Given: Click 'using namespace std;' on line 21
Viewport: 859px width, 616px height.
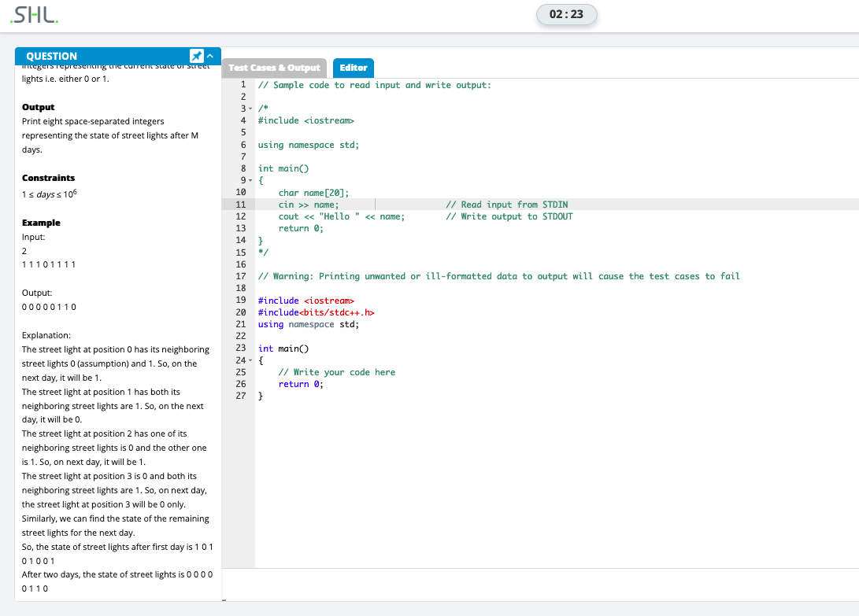Looking at the screenshot, I should coord(309,325).
